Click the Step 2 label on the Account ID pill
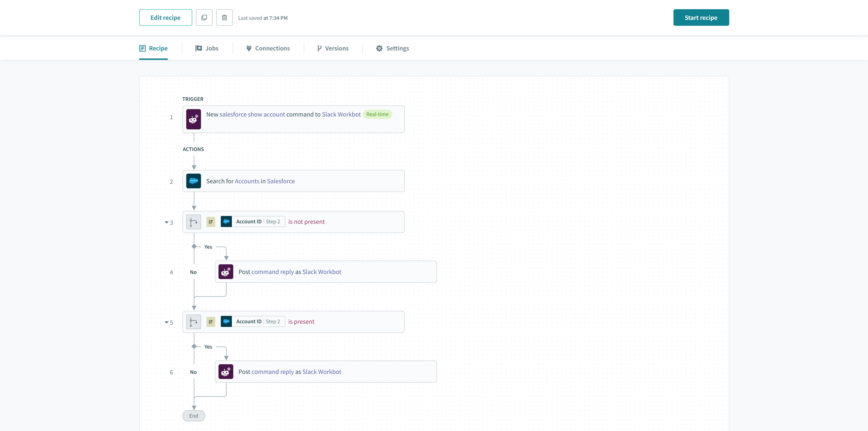The width and height of the screenshot is (868, 431). pyautogui.click(x=273, y=221)
